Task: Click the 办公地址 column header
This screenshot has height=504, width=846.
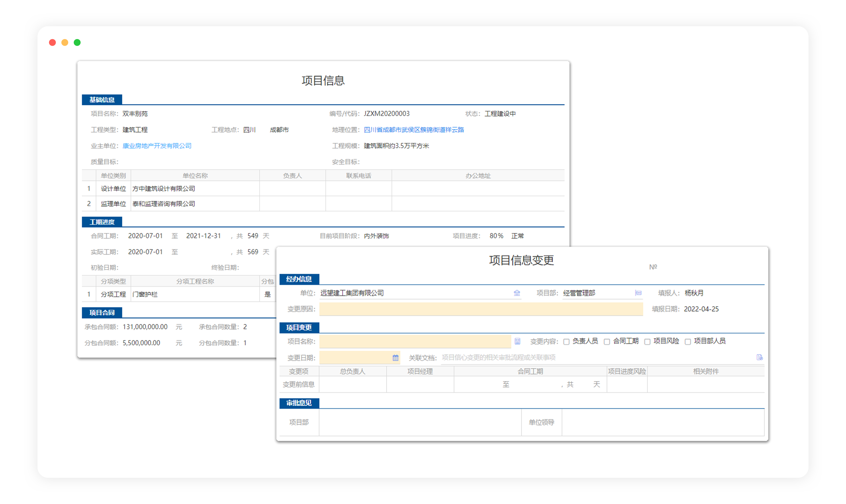Action: click(x=478, y=176)
